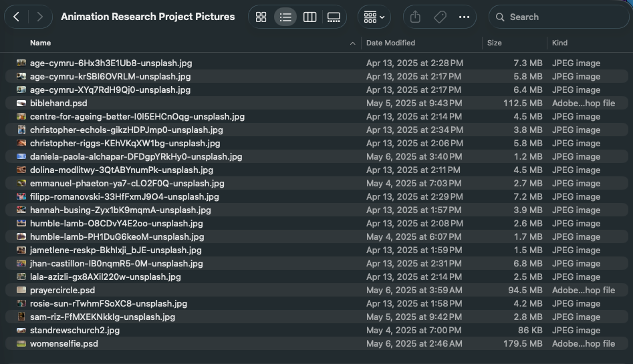This screenshot has width=633, height=364.
Task: Click file name age-cymru-XYq7RdH9Qj0-unsplash.jpg
Action: point(110,89)
